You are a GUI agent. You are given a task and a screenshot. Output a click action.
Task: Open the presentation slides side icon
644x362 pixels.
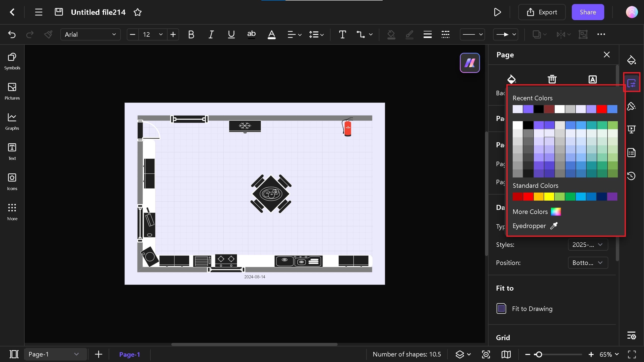[631, 129]
